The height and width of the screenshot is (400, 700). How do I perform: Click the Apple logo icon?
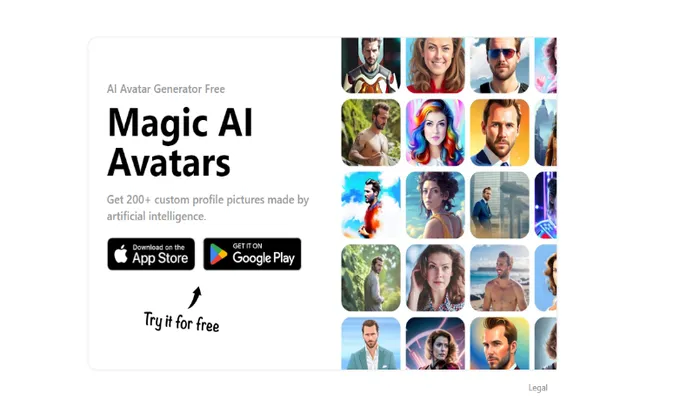pos(121,254)
